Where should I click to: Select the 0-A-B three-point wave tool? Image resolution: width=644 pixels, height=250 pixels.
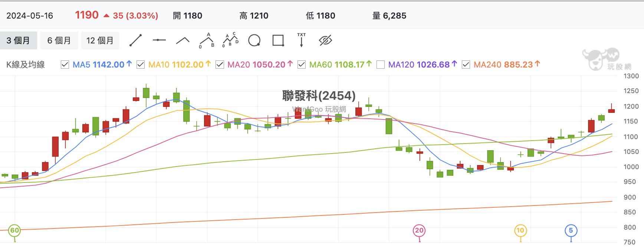click(207, 40)
